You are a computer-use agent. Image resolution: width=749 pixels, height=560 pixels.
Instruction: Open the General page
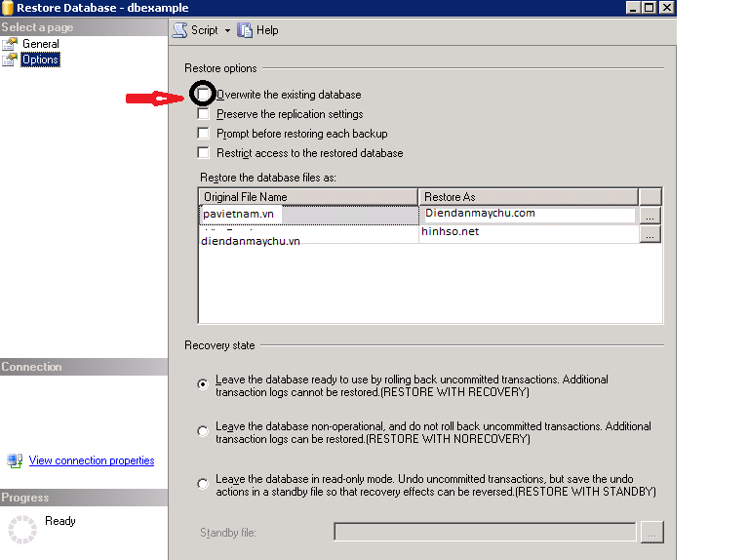point(41,44)
